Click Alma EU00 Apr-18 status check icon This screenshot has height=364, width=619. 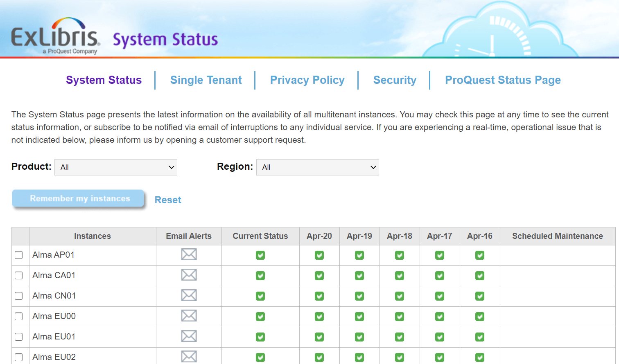point(400,317)
